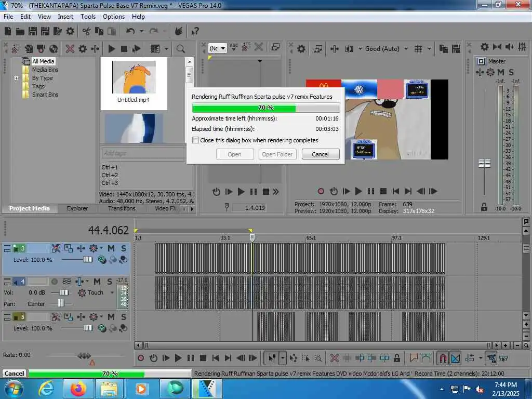Image resolution: width=532 pixels, height=399 pixels.
Task: Toggle Split Screen View icon in preview
Action: coord(349,49)
